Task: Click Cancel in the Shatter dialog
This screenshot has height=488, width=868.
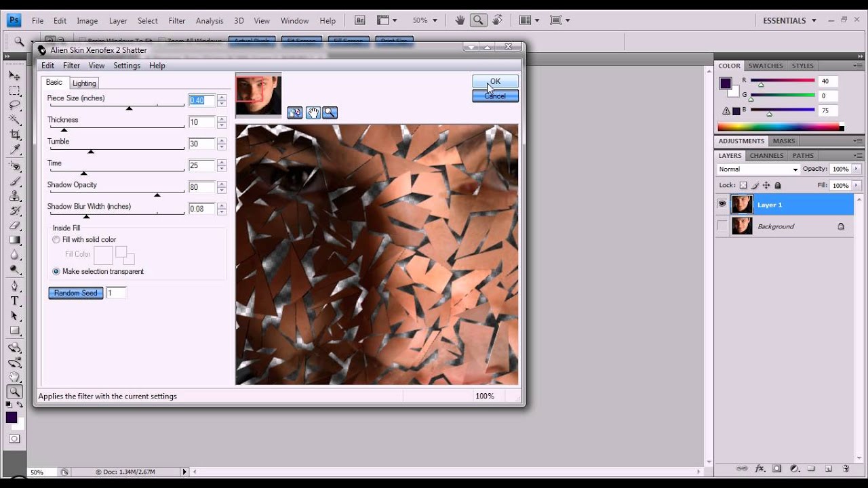Action: pyautogui.click(x=495, y=96)
